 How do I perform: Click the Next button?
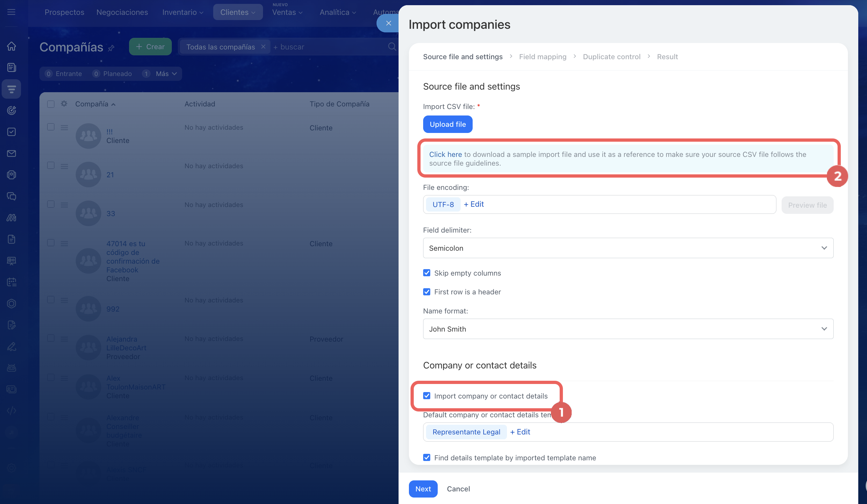[423, 489]
